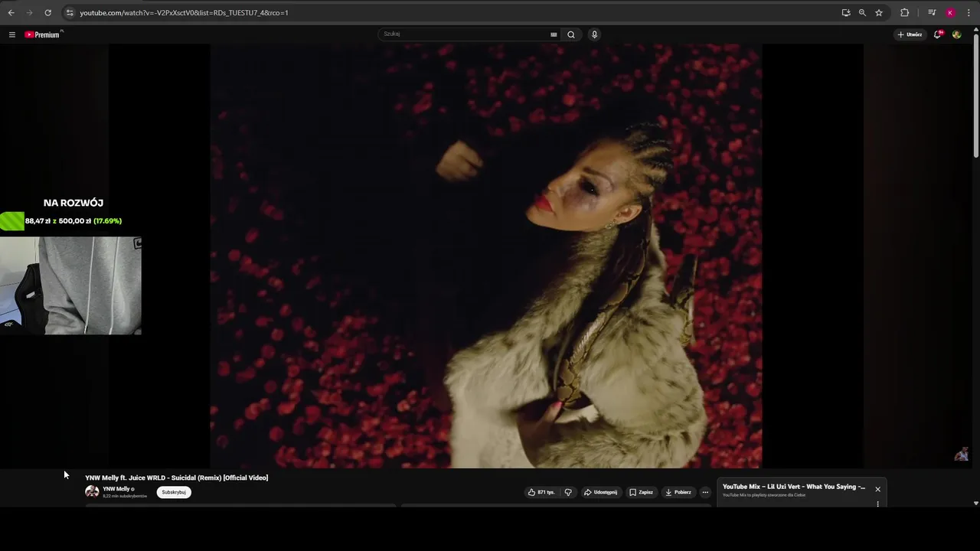Open YouTube notifications bell

[x=938, y=34]
